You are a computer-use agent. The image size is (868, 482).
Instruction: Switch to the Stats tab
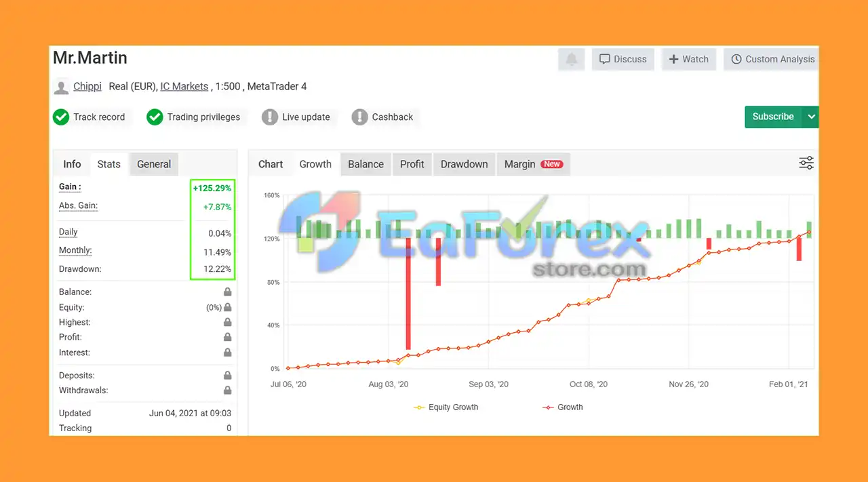108,164
